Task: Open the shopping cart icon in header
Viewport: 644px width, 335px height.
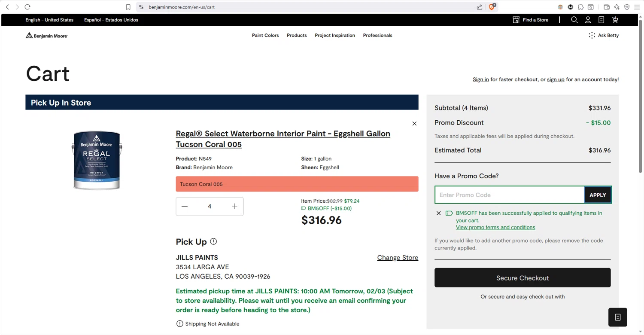Action: point(615,20)
